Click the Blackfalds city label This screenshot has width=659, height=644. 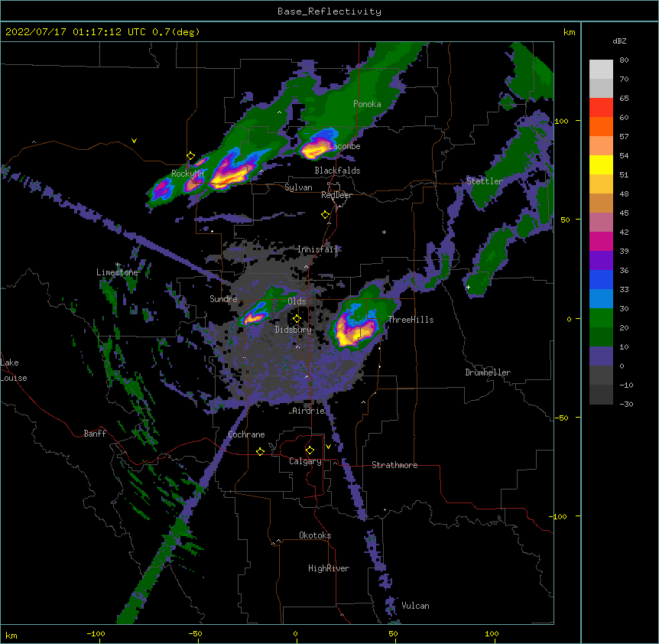point(337,171)
